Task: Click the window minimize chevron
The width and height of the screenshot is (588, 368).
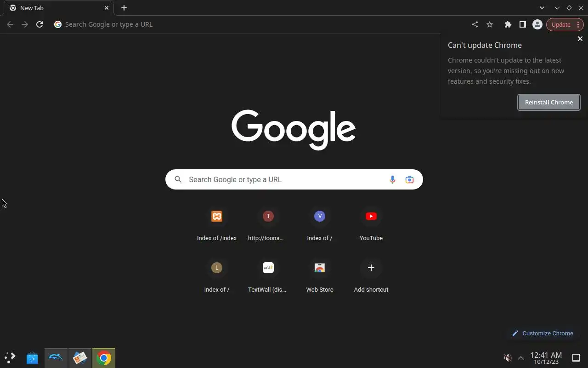Action: (557, 8)
